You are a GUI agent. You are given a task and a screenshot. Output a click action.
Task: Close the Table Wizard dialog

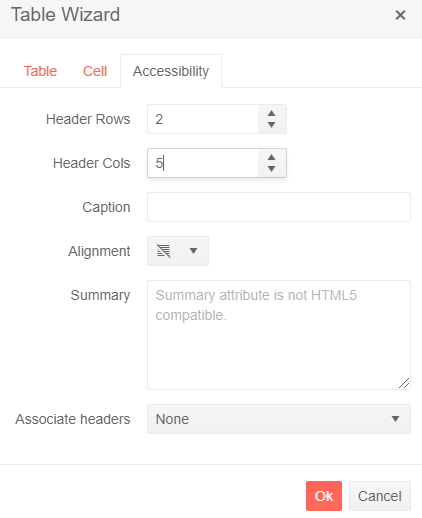pos(400,15)
